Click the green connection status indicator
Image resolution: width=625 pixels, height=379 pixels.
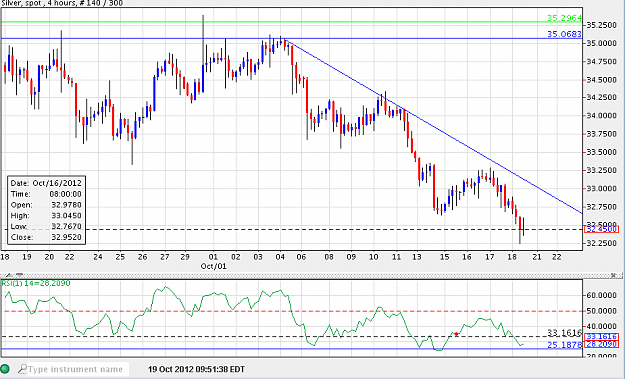5,369
